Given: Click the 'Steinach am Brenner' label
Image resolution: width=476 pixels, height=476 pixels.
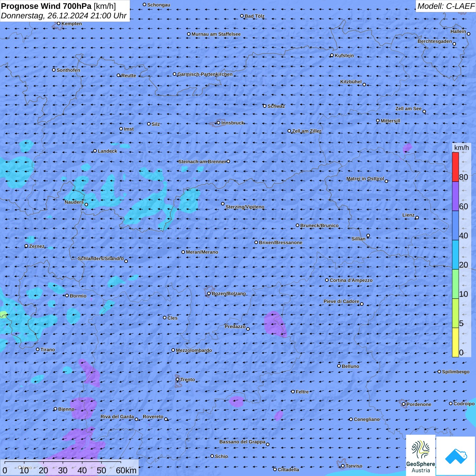Looking at the screenshot, I should tap(202, 161).
